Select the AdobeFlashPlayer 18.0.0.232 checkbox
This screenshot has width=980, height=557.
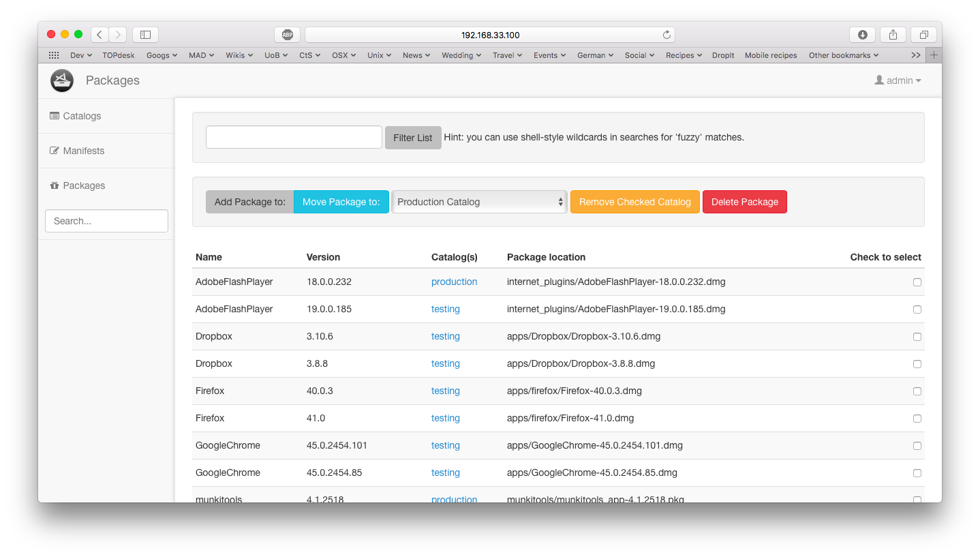[x=917, y=282]
